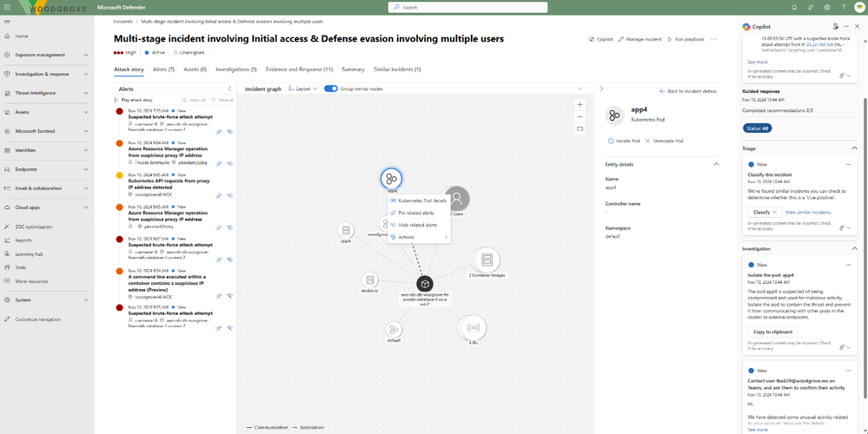This screenshot has height=434, width=868.
Task: Pin the 7:53 AM brute-force alert
Action: point(219,132)
